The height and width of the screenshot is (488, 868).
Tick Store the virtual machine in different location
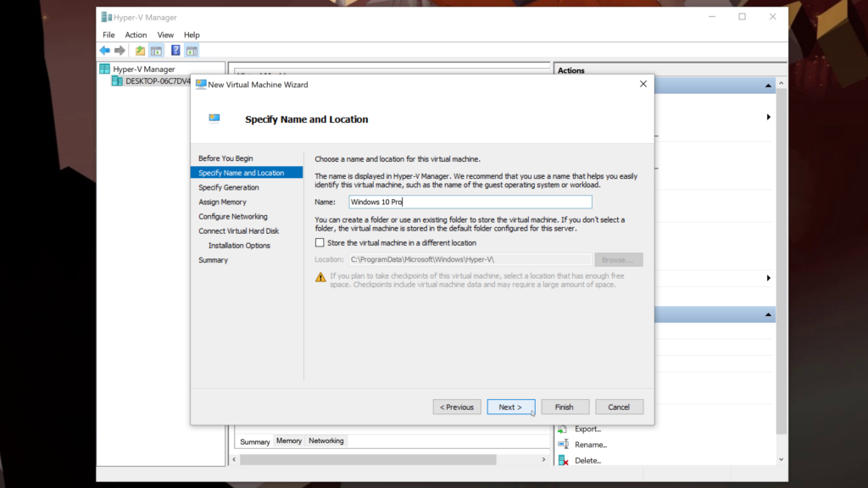click(320, 243)
